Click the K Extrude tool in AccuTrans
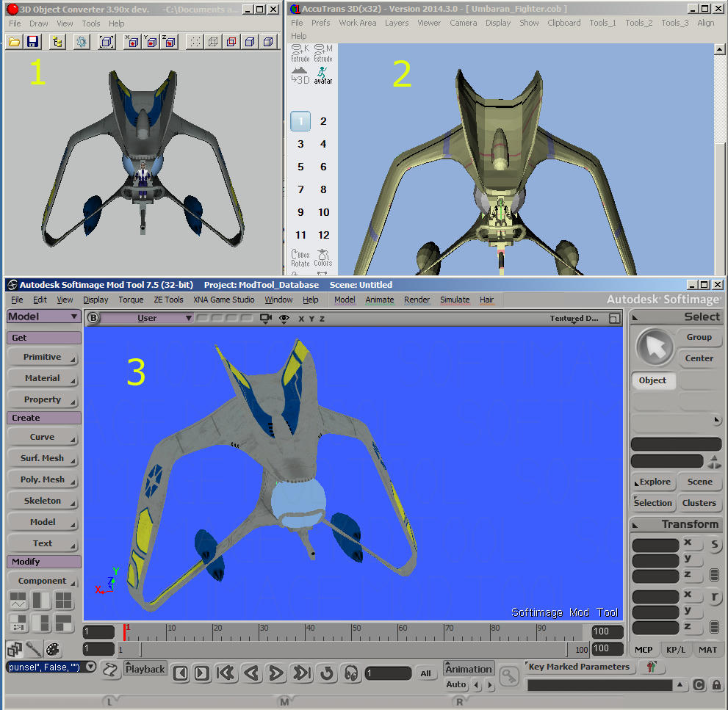 click(x=300, y=54)
